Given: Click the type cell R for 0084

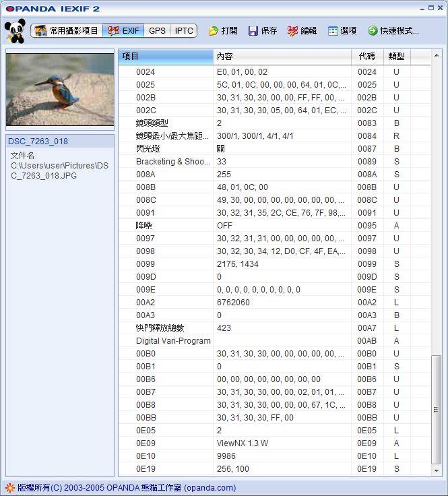Looking at the screenshot, I should (x=397, y=136).
